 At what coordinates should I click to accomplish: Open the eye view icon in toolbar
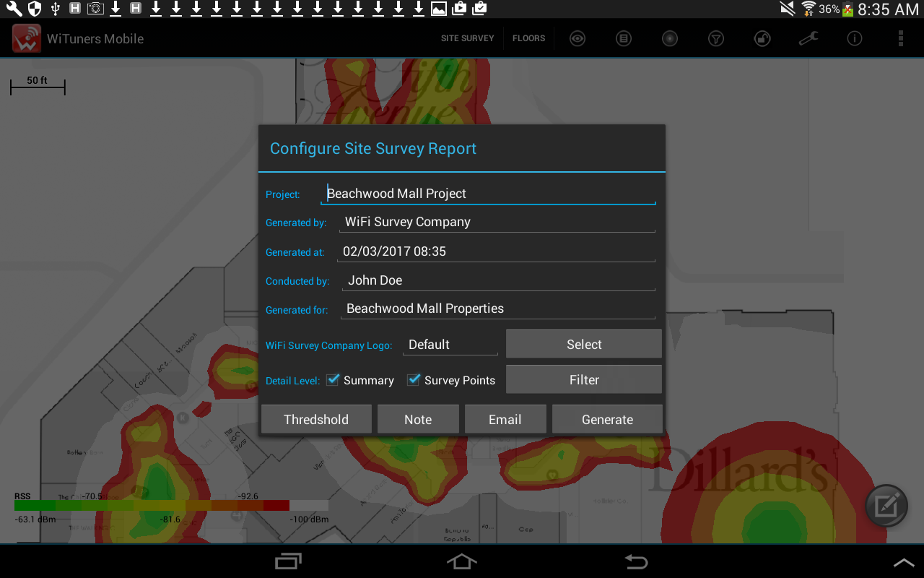(x=577, y=38)
